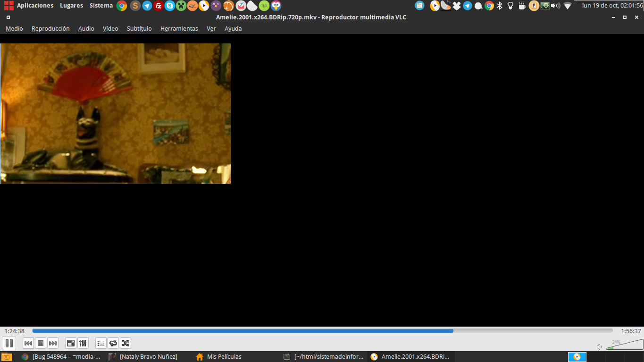Select Amelie.2001 VLC taskbar button

[411, 357]
